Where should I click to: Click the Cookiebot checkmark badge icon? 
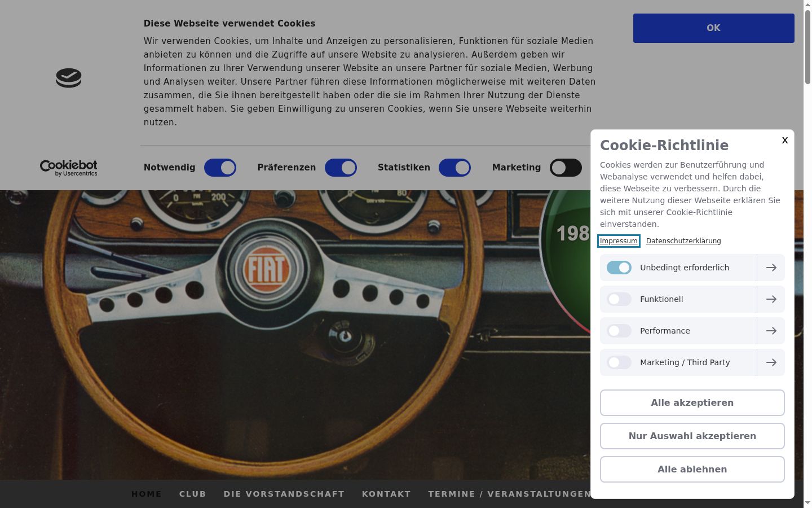coord(69,78)
